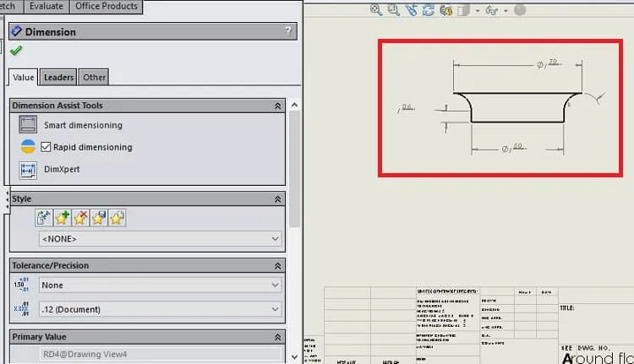Click the Delete Style star icon
634x364 pixels.
tap(80, 218)
